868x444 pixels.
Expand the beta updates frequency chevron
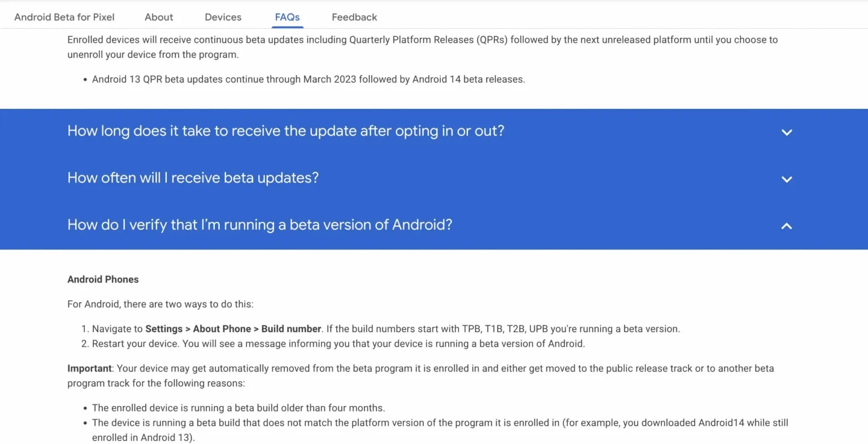pos(787,179)
